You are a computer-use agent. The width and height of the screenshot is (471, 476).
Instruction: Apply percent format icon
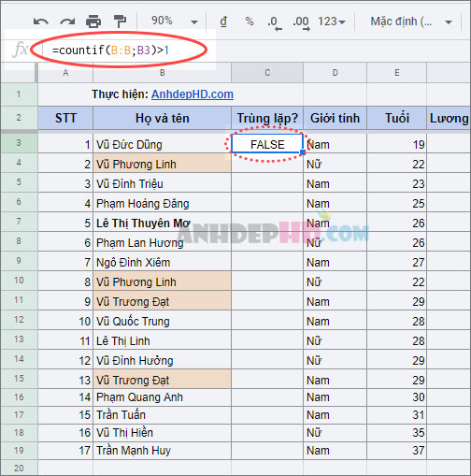(250, 22)
